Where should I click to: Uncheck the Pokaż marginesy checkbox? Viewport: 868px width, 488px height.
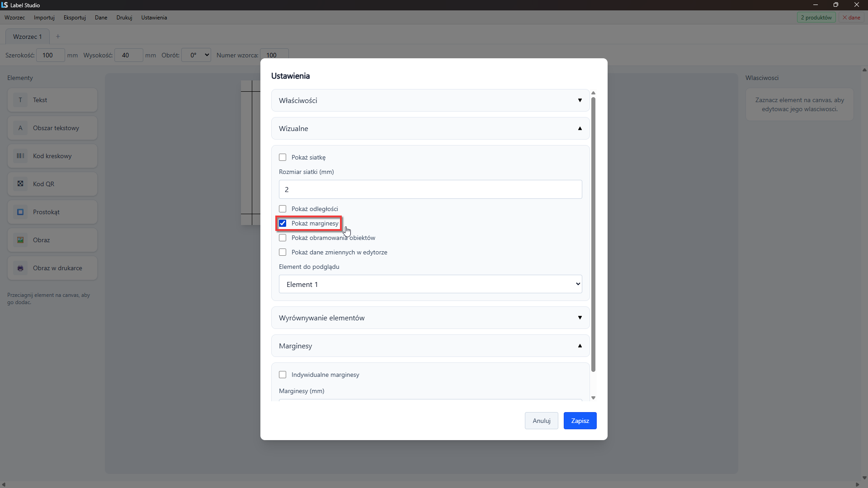coord(283,223)
